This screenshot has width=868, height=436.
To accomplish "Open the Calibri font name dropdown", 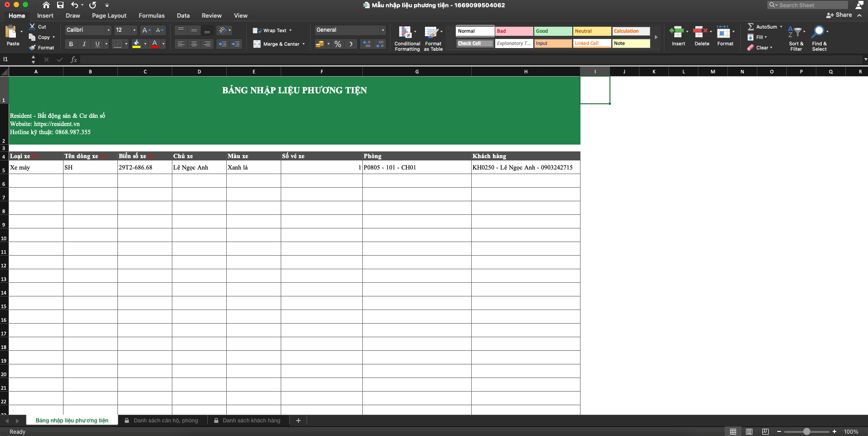I will coord(108,30).
